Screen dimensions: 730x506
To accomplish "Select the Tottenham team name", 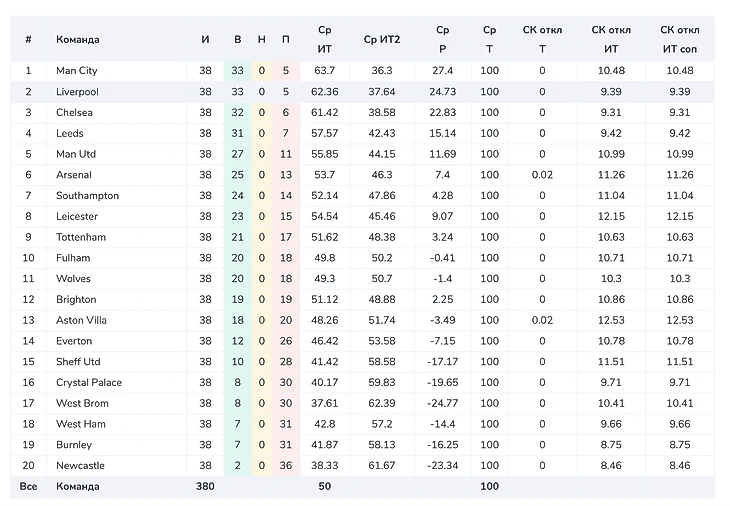I will coord(80,237).
